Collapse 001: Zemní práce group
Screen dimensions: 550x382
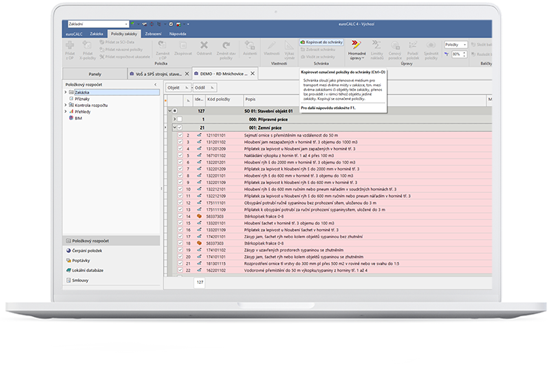[x=175, y=127]
